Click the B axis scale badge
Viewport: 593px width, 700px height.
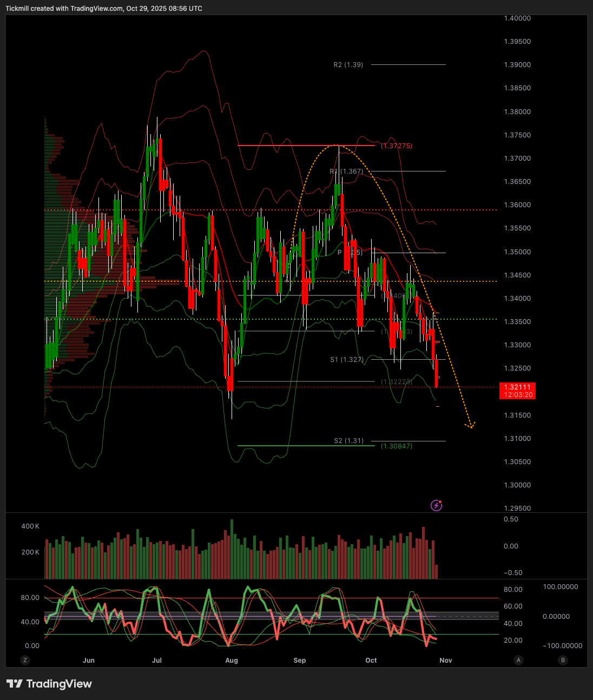(563, 660)
